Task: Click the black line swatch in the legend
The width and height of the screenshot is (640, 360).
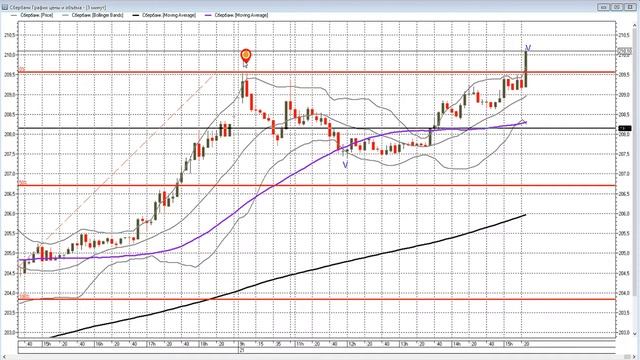Action: click(136, 16)
